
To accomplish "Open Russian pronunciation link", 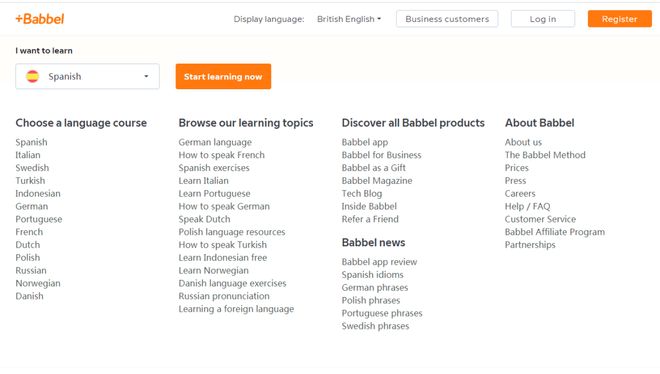I will tap(224, 296).
